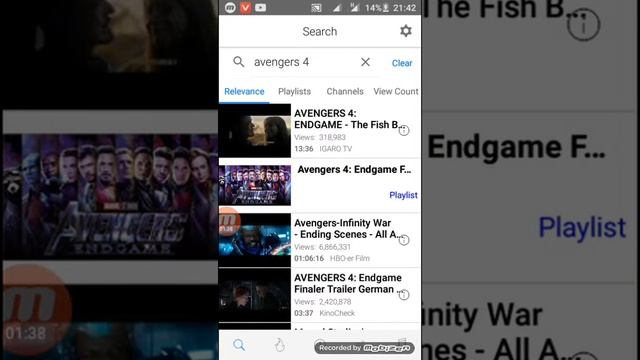Select the Relevance tab
The image size is (640, 360).
tap(244, 91)
